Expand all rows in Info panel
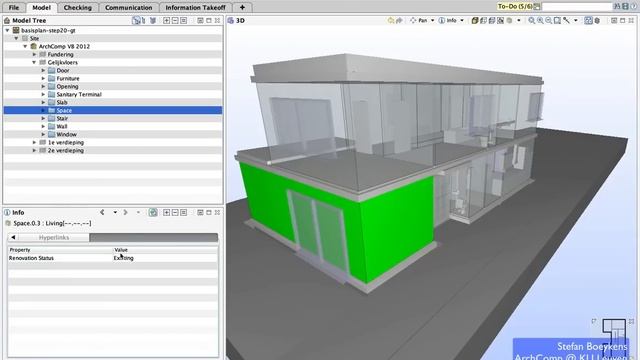 click(x=167, y=212)
